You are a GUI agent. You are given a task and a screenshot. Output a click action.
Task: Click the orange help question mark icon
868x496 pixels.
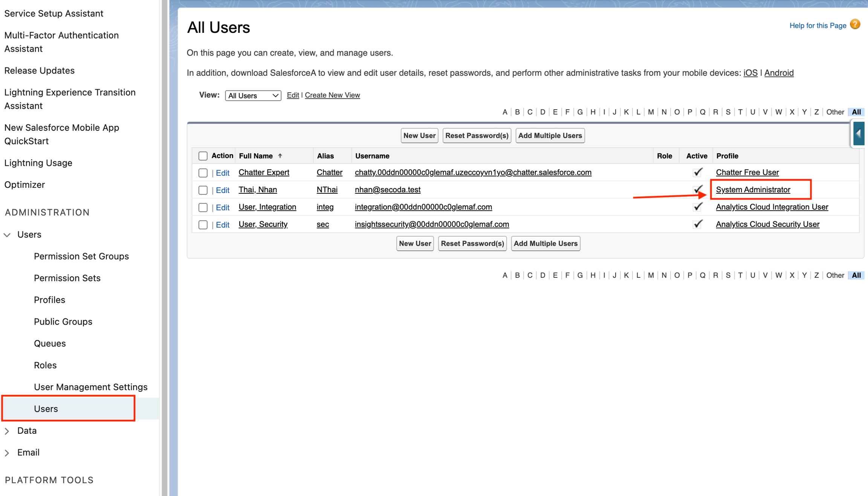tap(855, 24)
